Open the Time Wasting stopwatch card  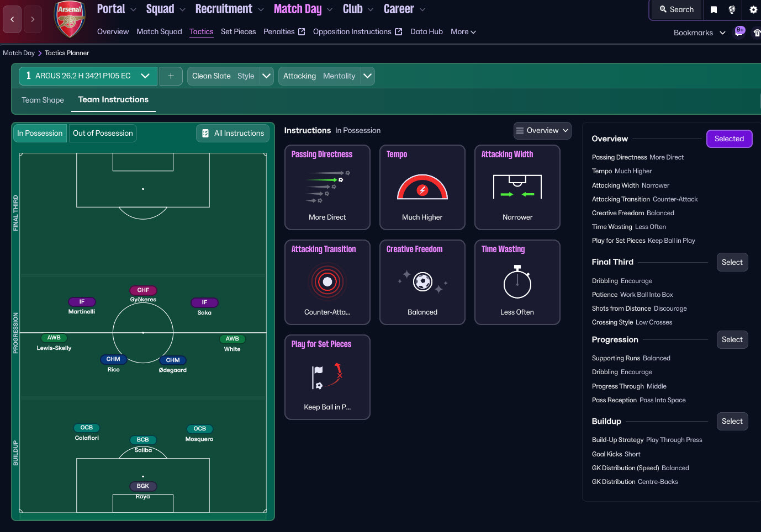click(517, 282)
